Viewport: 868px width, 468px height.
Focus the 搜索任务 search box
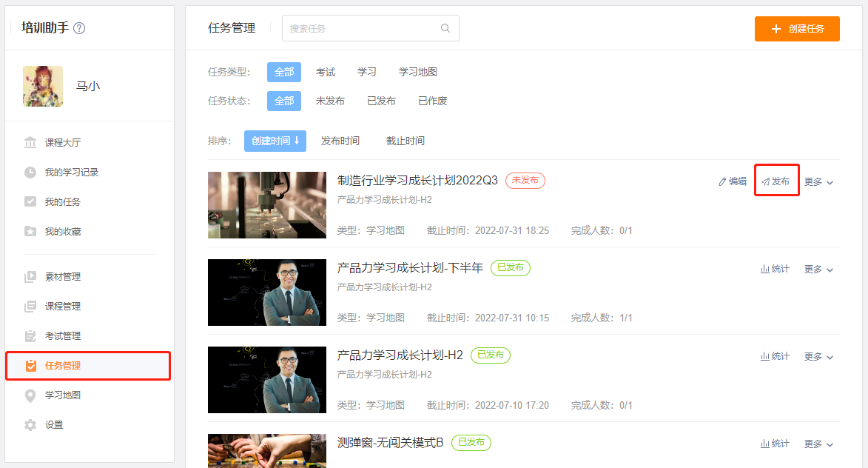pos(370,28)
